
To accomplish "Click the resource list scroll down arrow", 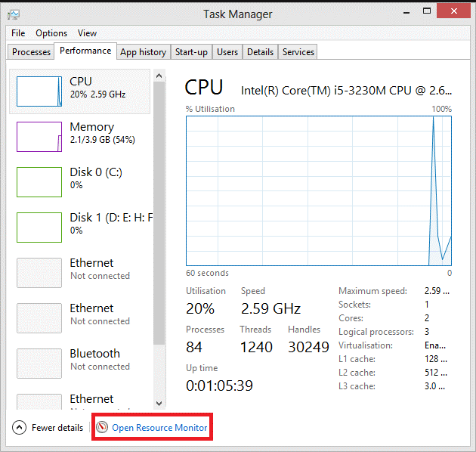I will point(159,404).
